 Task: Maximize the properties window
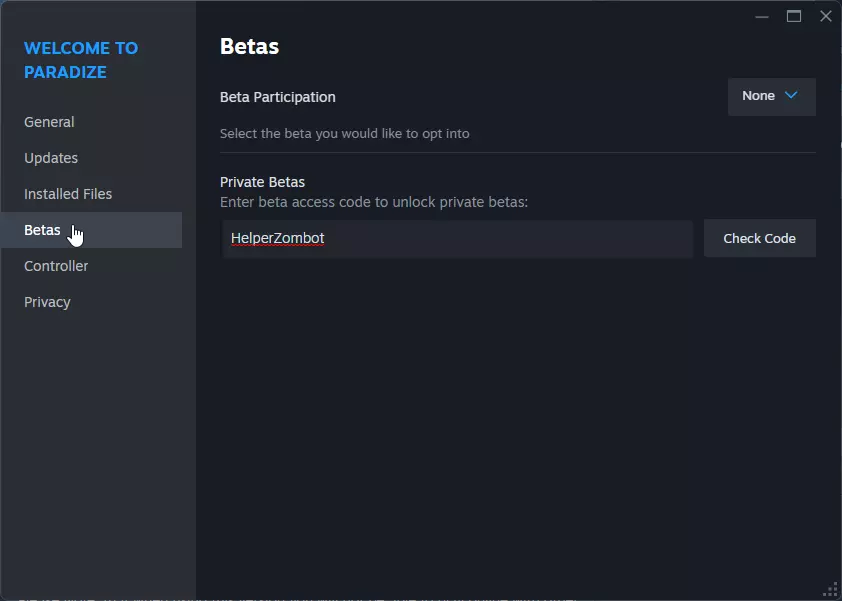(x=794, y=16)
